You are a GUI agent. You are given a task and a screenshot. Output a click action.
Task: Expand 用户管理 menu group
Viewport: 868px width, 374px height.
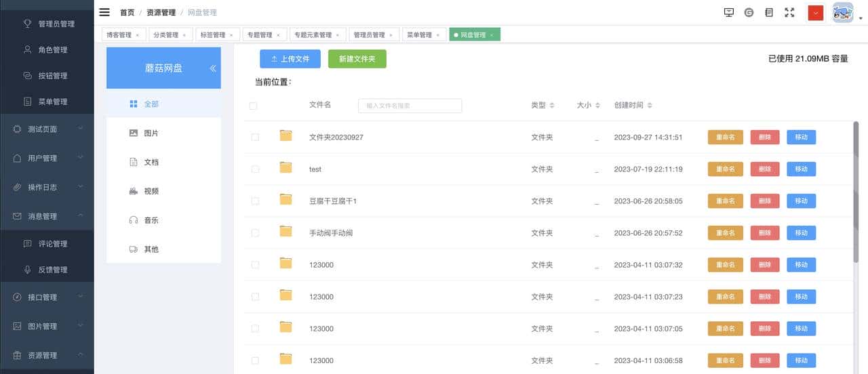coord(47,158)
